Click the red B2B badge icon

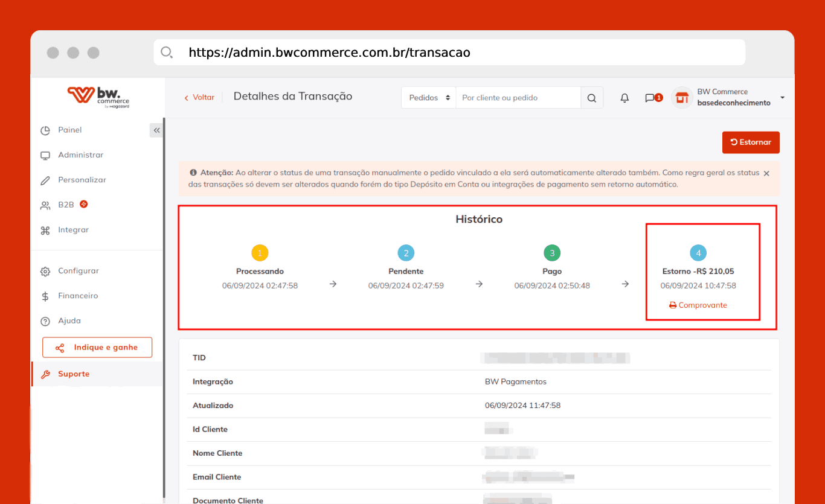[84, 204]
